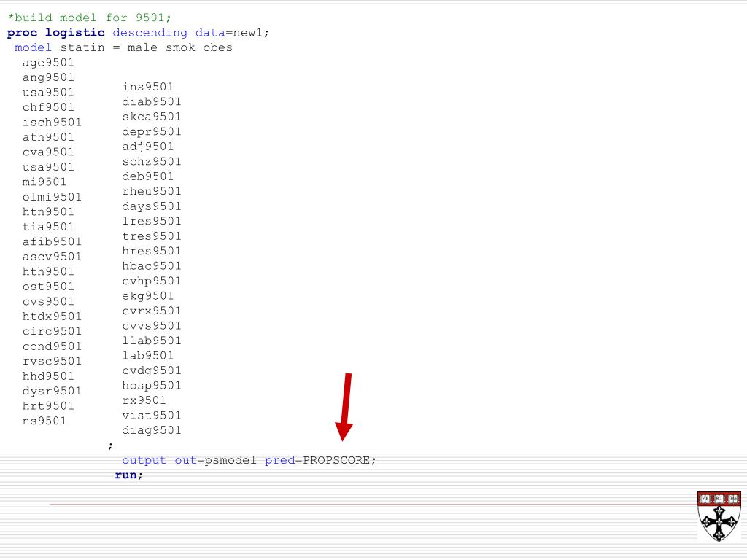Click the variable 'llab9501'

pyautogui.click(x=152, y=341)
